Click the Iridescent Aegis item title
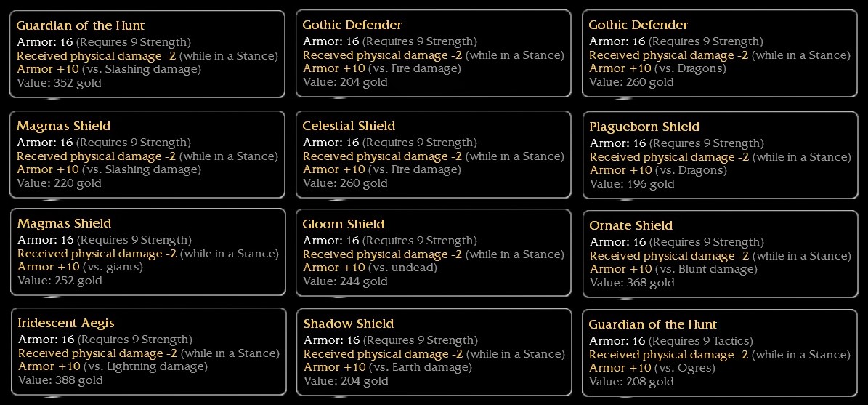This screenshot has width=868, height=405. click(x=65, y=323)
